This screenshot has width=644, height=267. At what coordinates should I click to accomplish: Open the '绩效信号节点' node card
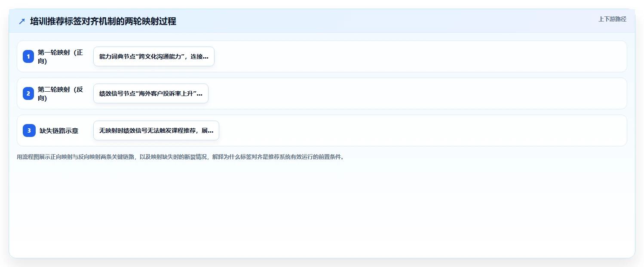pyautogui.click(x=151, y=93)
